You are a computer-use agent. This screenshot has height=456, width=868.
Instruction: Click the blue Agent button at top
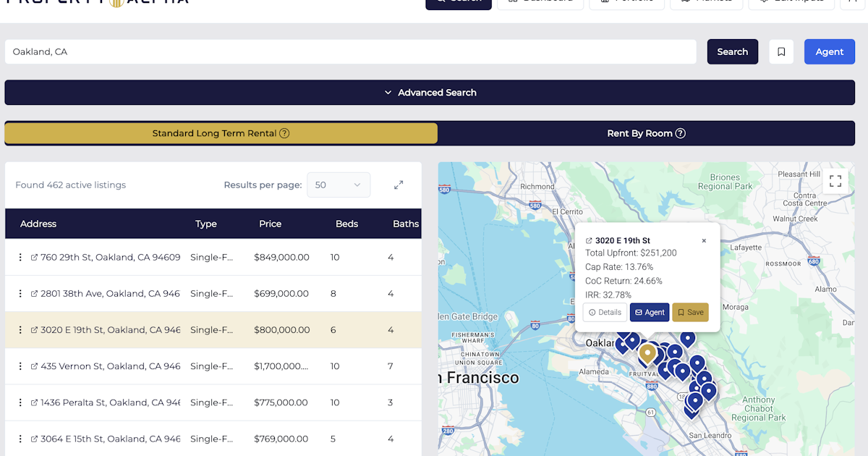[x=830, y=51]
